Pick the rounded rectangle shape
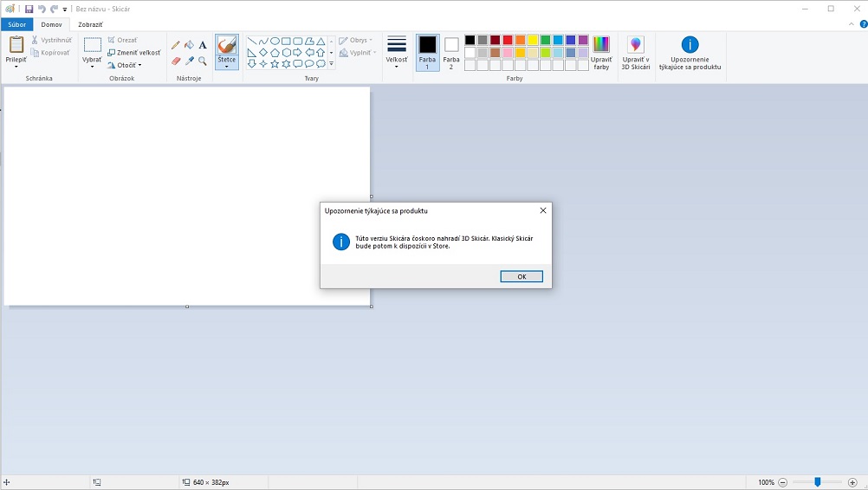The image size is (868, 490). point(298,41)
